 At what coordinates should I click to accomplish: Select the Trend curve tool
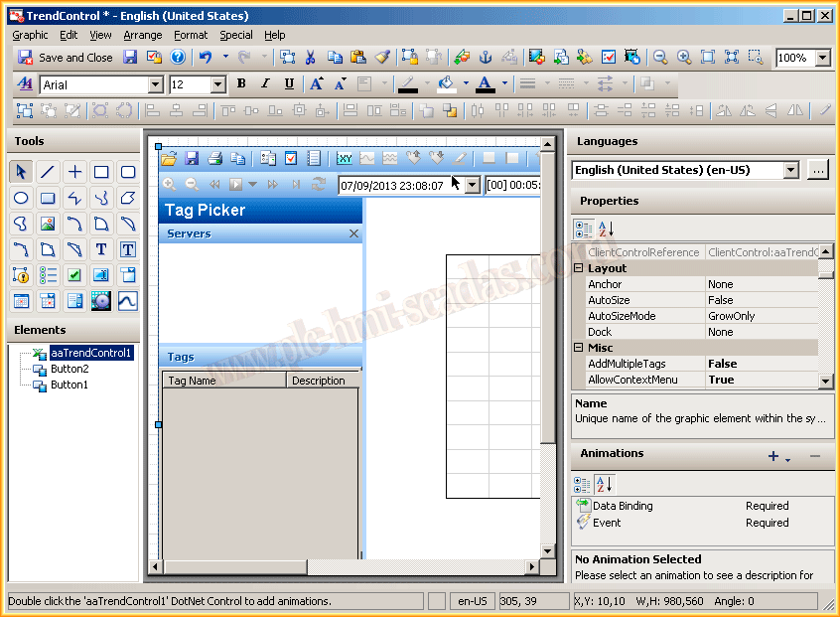[128, 301]
